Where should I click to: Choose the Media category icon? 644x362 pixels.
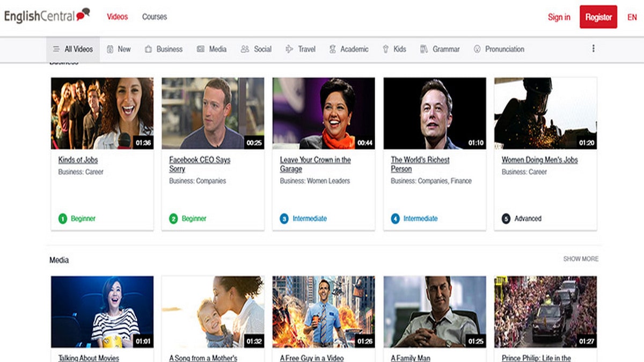click(201, 49)
